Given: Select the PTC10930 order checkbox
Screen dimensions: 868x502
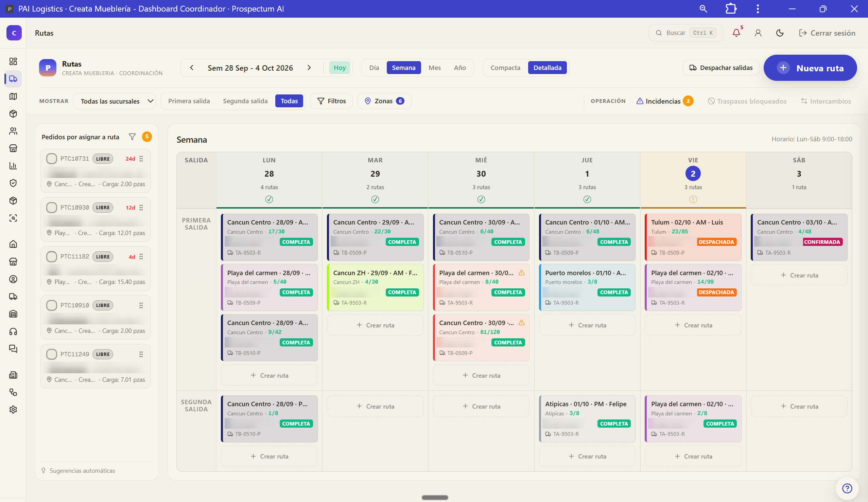Looking at the screenshot, I should (52, 208).
